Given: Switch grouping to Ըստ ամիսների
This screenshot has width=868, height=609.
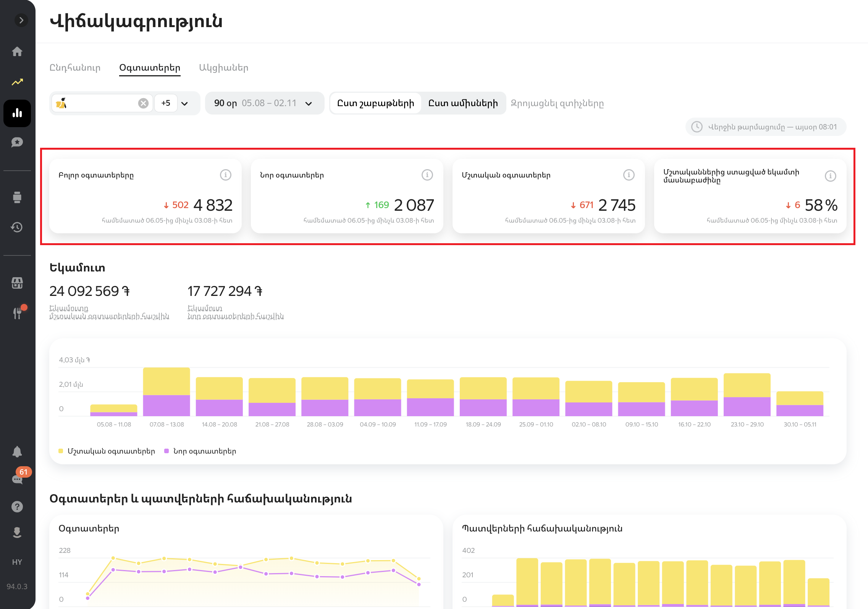Looking at the screenshot, I should click(463, 103).
